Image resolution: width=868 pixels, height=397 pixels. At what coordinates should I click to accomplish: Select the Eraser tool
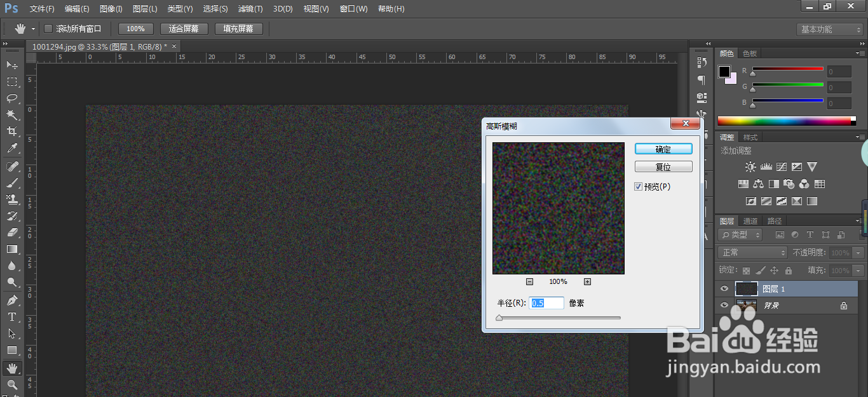(x=12, y=232)
